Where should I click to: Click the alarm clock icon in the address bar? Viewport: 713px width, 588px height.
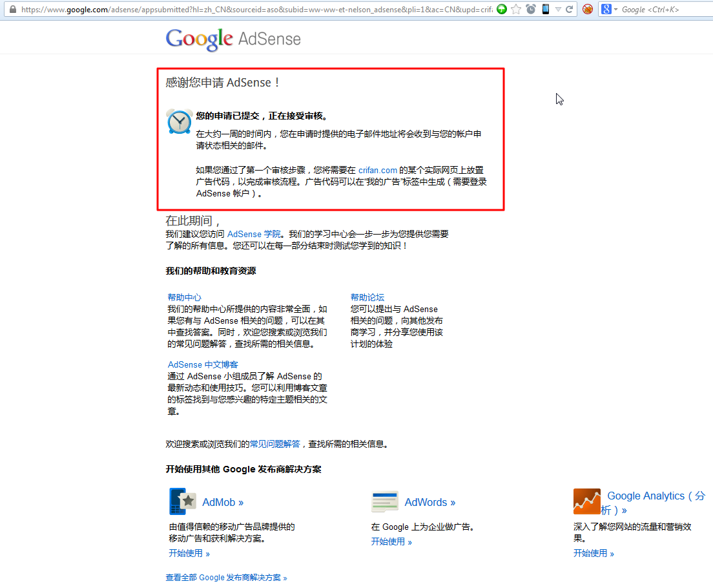pyautogui.click(x=531, y=9)
